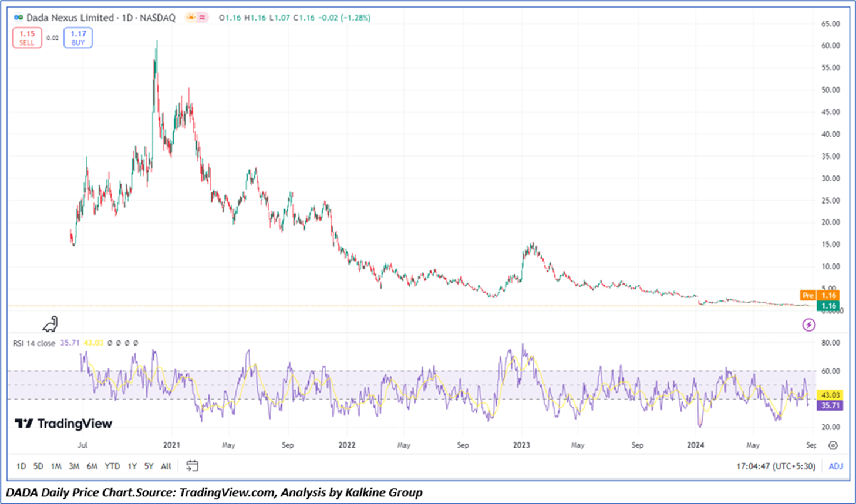The width and height of the screenshot is (856, 504).
Task: Click the 15.00 price axis label
Action: pos(831,245)
